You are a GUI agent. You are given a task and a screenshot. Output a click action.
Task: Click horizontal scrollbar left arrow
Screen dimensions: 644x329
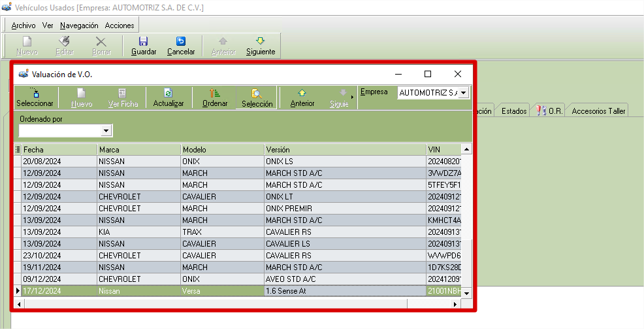pyautogui.click(x=18, y=304)
